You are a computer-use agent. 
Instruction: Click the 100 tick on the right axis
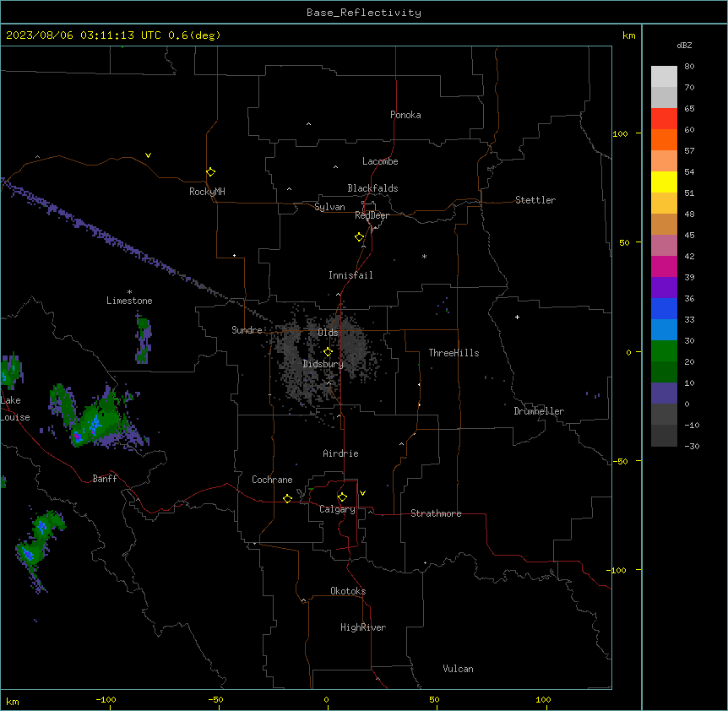pyautogui.click(x=620, y=133)
